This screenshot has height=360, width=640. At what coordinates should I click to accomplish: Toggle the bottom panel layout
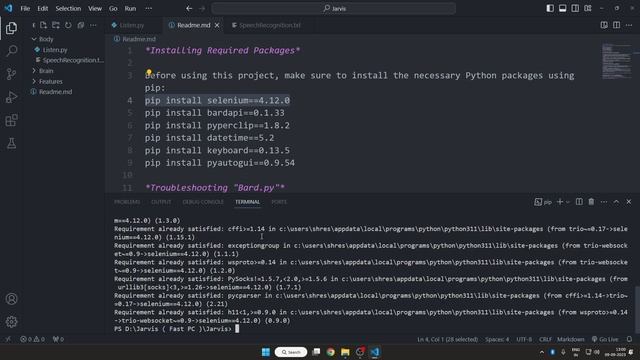click(562, 8)
